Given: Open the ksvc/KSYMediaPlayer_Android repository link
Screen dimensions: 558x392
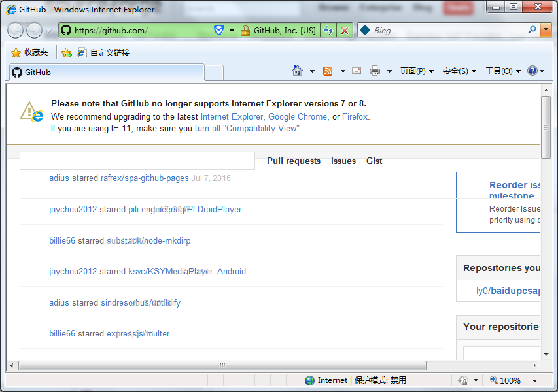Looking at the screenshot, I should click(x=187, y=272).
